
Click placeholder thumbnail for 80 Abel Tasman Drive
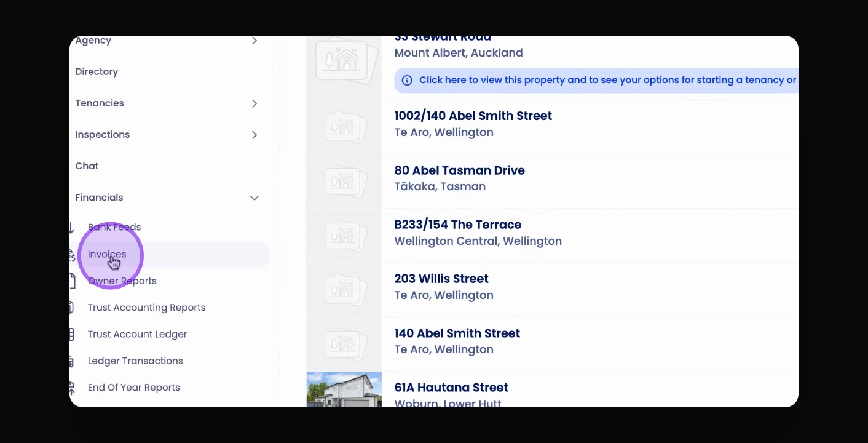(344, 181)
